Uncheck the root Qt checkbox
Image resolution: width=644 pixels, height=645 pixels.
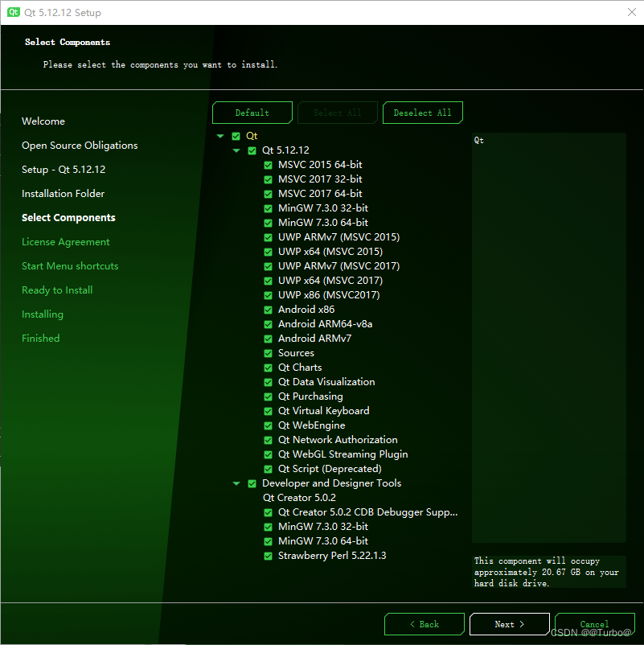[236, 136]
